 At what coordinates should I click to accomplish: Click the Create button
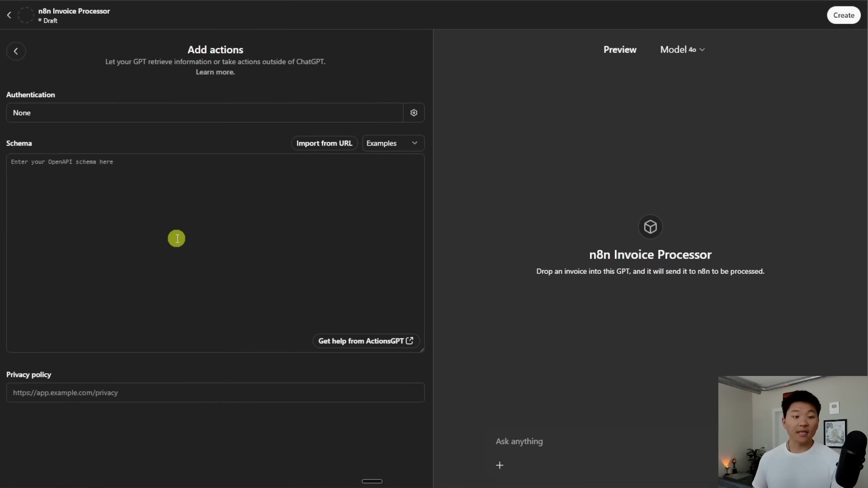844,15
